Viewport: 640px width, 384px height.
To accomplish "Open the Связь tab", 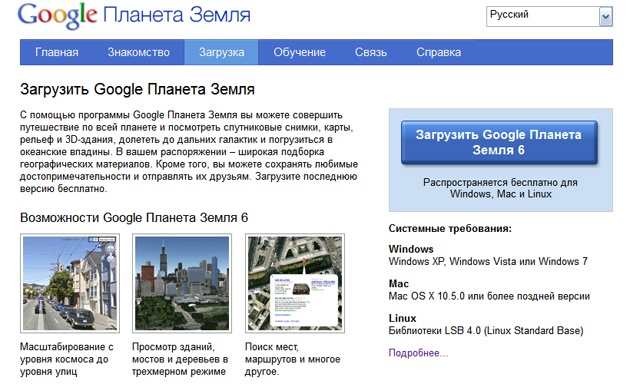I will (x=371, y=52).
